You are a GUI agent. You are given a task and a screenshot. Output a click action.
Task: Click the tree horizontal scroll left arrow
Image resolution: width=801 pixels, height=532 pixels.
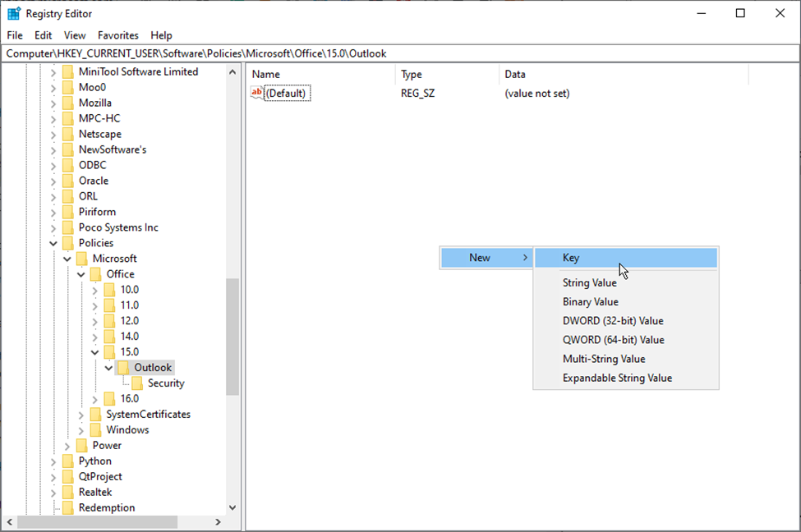coord(10,522)
